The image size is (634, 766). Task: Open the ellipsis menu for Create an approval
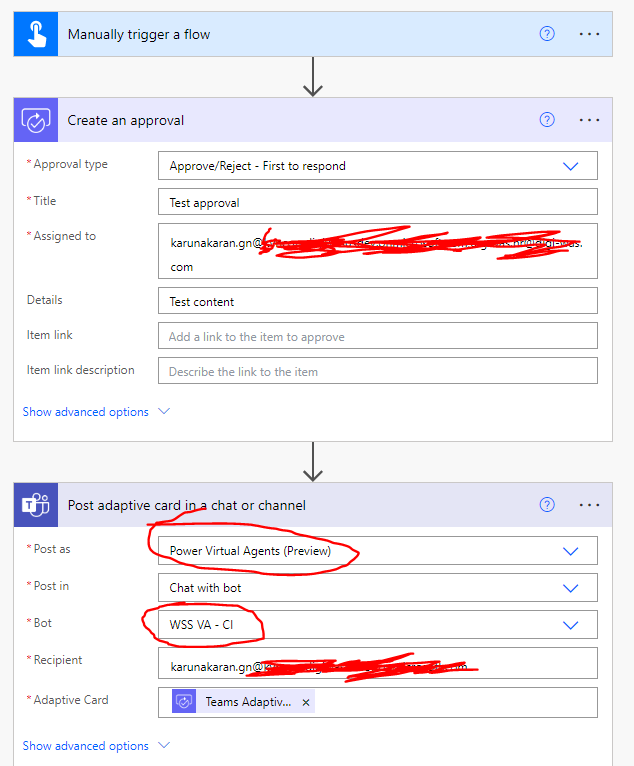click(x=589, y=120)
